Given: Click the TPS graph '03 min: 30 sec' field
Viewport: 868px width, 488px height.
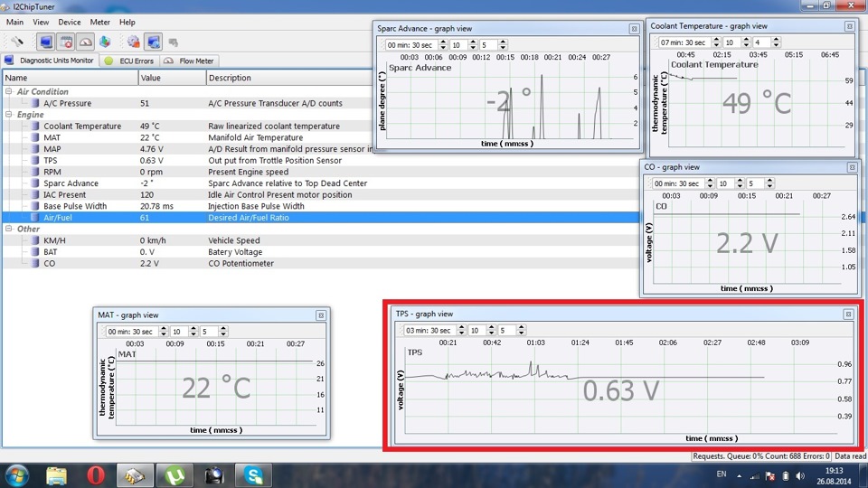Looking at the screenshot, I should [x=429, y=331].
